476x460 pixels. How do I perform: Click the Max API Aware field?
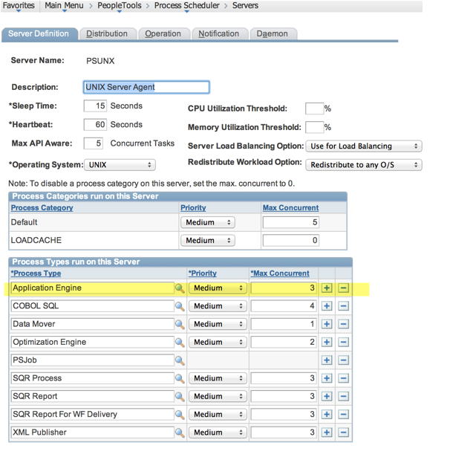pos(94,143)
